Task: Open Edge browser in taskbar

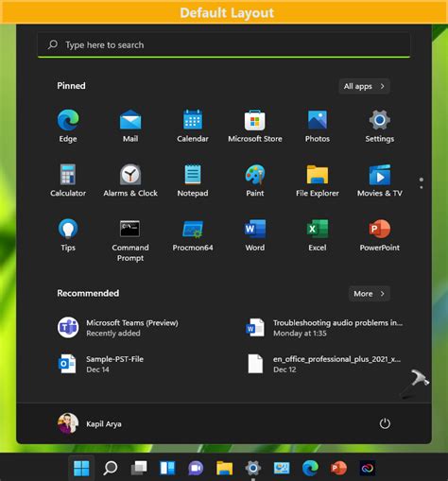Action: [x=310, y=468]
